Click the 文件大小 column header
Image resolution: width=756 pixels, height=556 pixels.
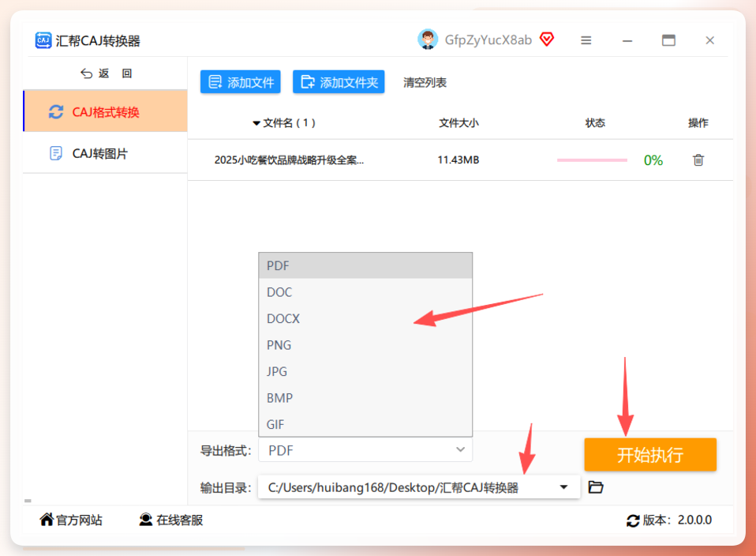point(458,123)
